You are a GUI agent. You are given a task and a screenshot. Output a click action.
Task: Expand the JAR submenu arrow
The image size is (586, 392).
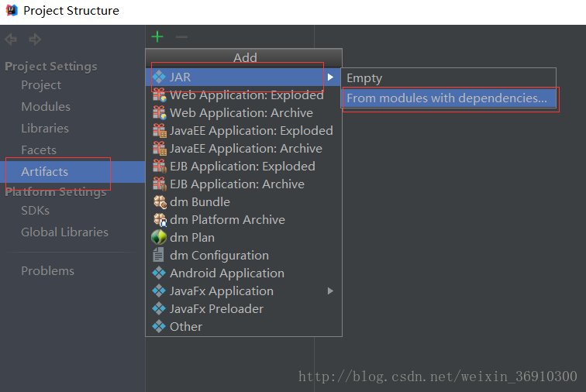pos(330,77)
